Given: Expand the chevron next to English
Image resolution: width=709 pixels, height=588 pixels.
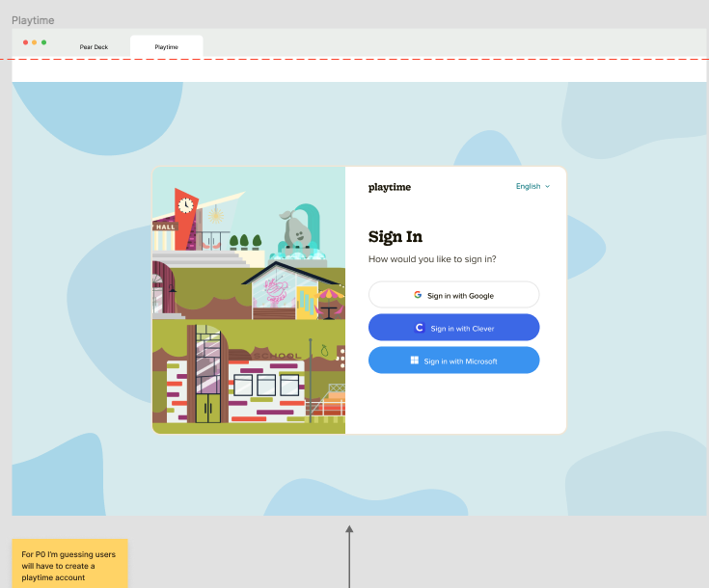Looking at the screenshot, I should coord(547,186).
